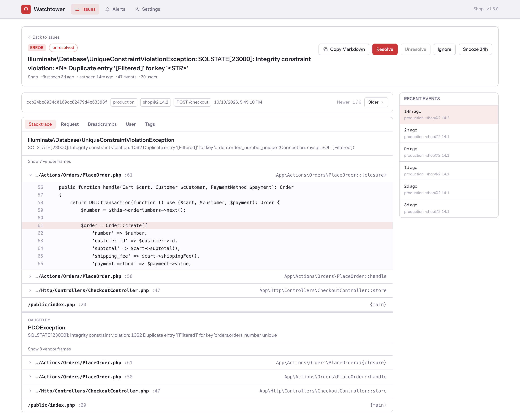Select the 2h ago recent event

[448, 133]
